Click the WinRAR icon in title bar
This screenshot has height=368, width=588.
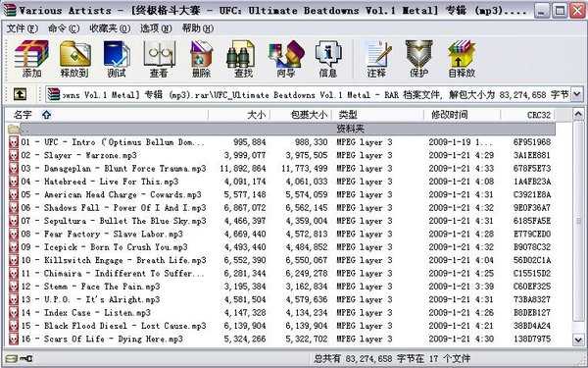click(x=9, y=10)
